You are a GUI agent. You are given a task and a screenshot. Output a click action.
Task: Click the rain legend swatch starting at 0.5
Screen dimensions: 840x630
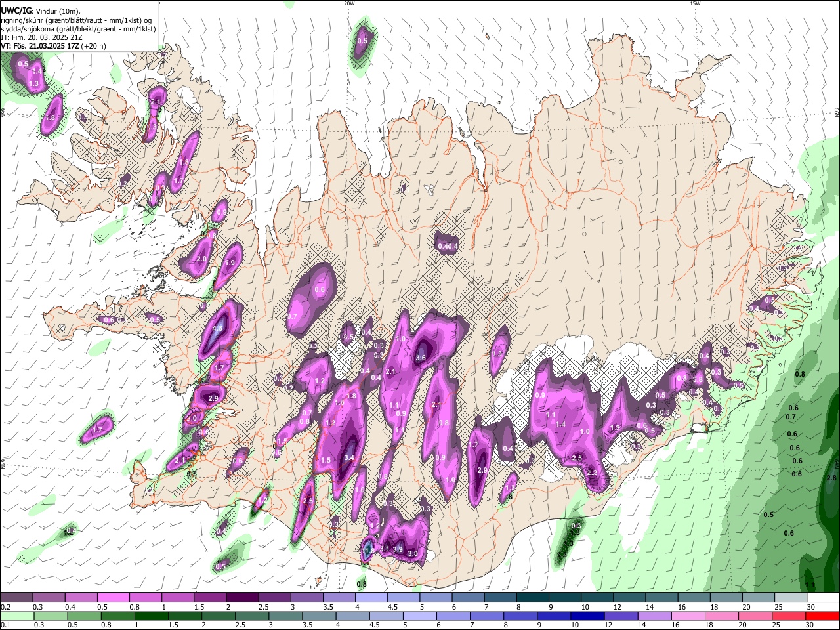click(83, 616)
